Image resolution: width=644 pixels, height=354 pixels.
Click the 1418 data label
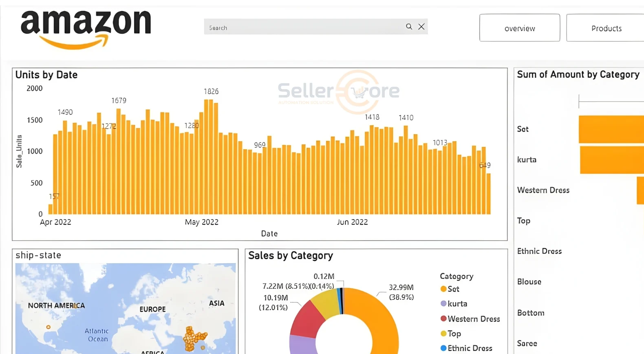point(372,117)
